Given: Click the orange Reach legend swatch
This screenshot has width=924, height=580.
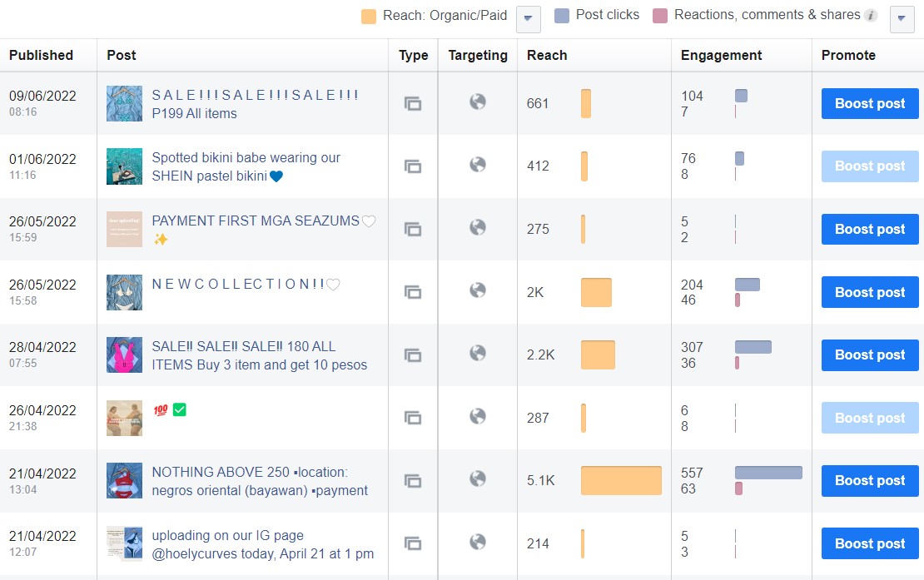Looking at the screenshot, I should coord(369,16).
